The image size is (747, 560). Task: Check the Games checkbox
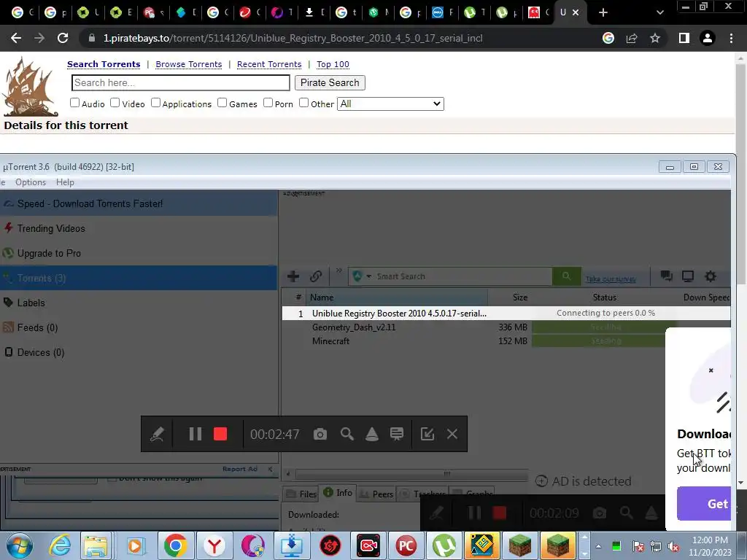pos(222,103)
